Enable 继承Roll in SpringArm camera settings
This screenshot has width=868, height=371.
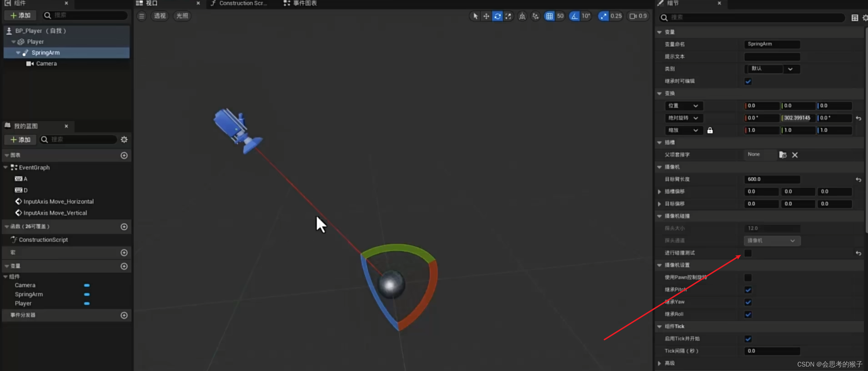pos(748,313)
